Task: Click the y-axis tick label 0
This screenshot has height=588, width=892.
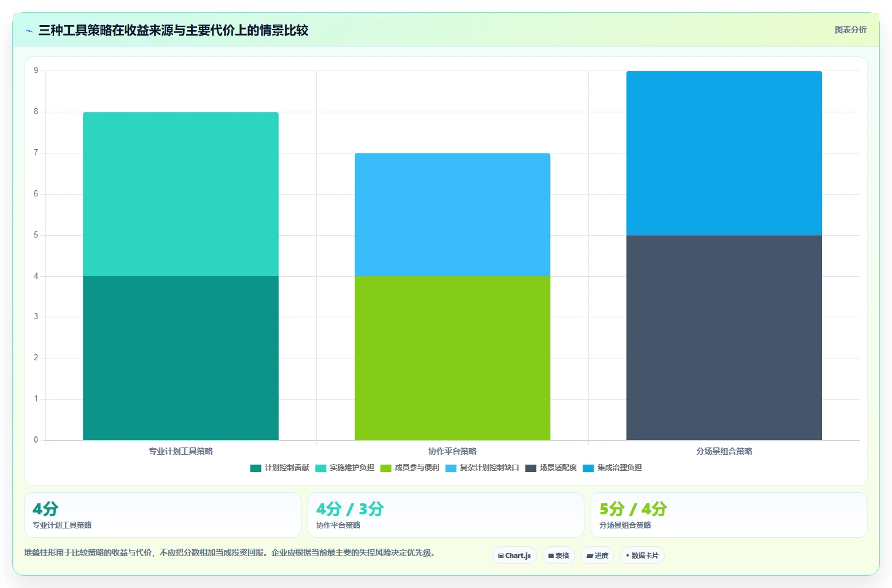Action: (36, 440)
